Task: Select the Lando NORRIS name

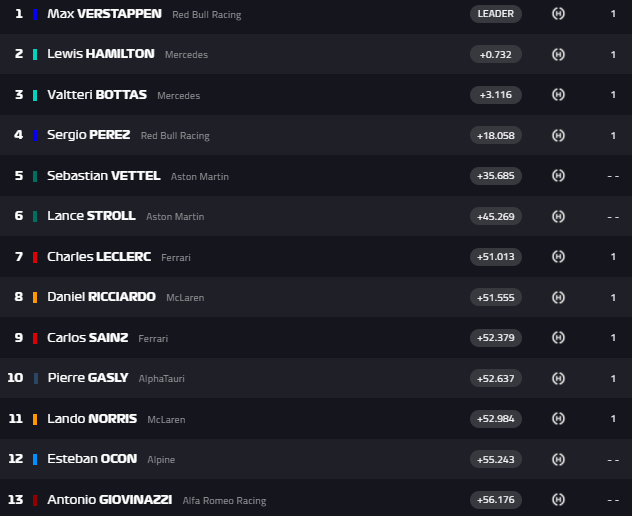Action: coord(92,418)
